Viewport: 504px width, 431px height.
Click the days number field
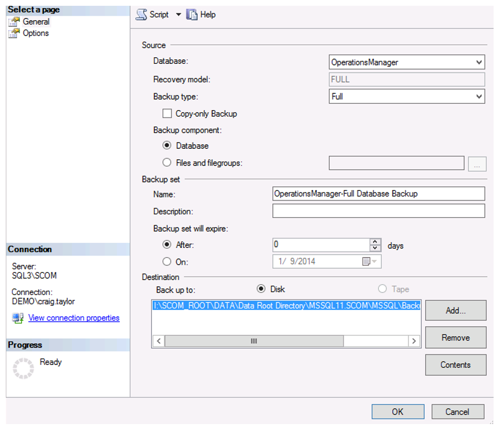(x=321, y=245)
